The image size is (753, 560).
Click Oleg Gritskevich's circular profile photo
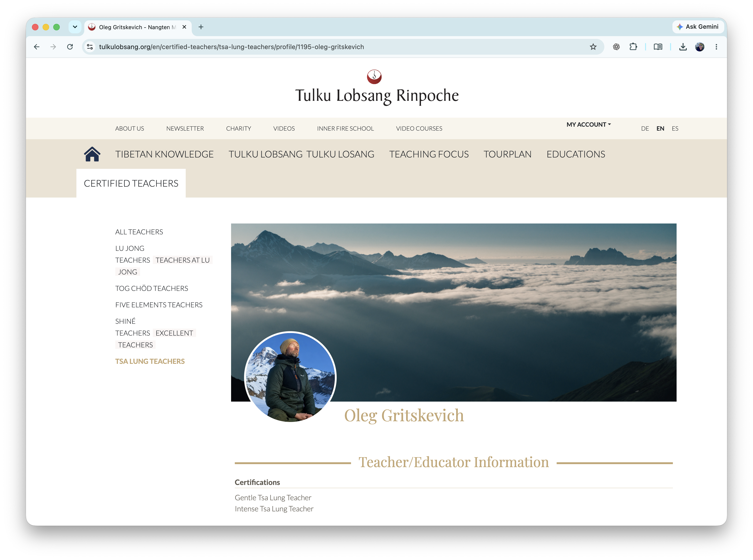[x=290, y=377]
